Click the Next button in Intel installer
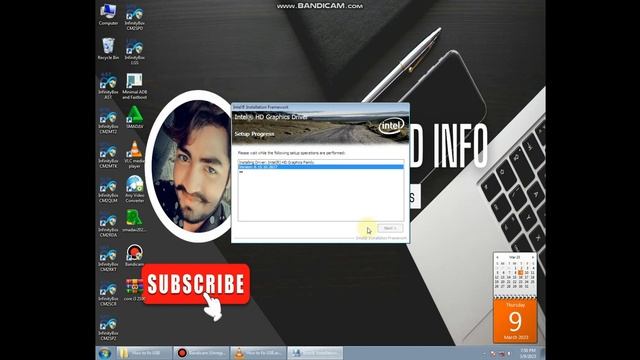The image size is (640, 360). pos(390,228)
